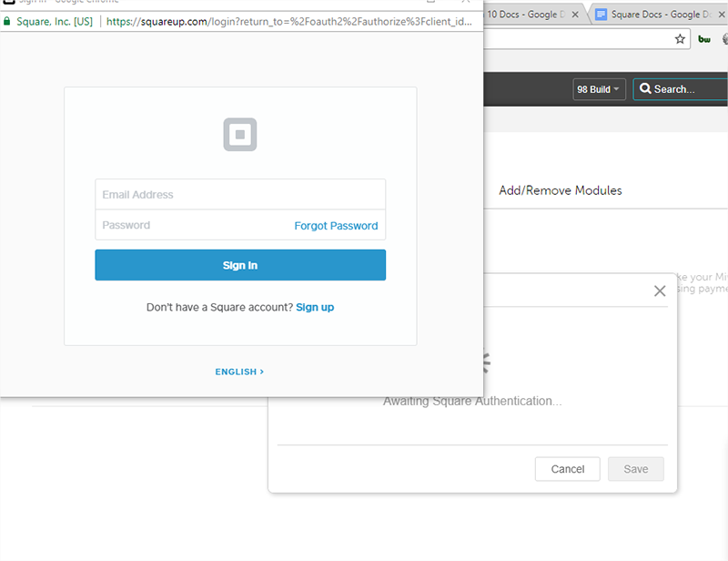This screenshot has height=561, width=728.
Task: Select the squareup.com login URL text
Action: (x=288, y=21)
